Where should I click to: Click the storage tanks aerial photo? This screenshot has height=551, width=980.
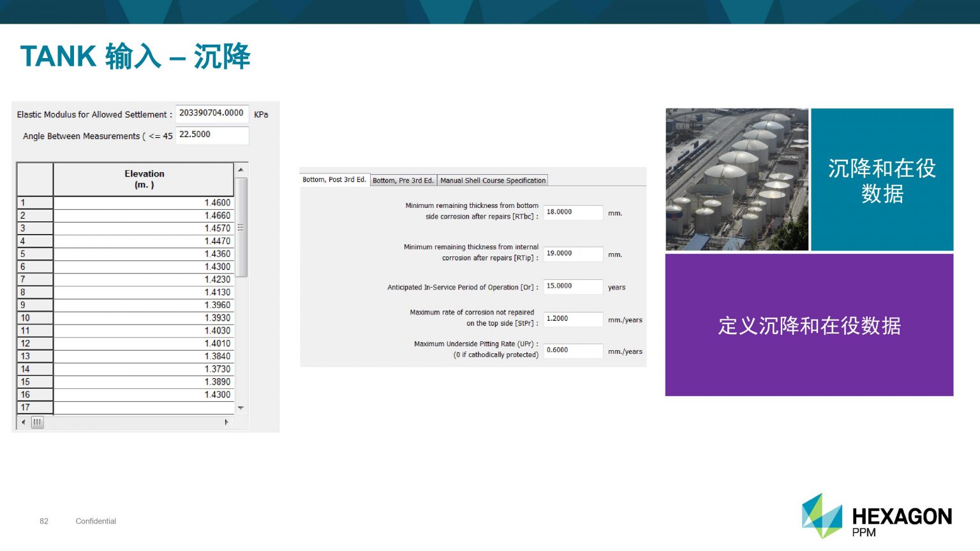tap(736, 179)
